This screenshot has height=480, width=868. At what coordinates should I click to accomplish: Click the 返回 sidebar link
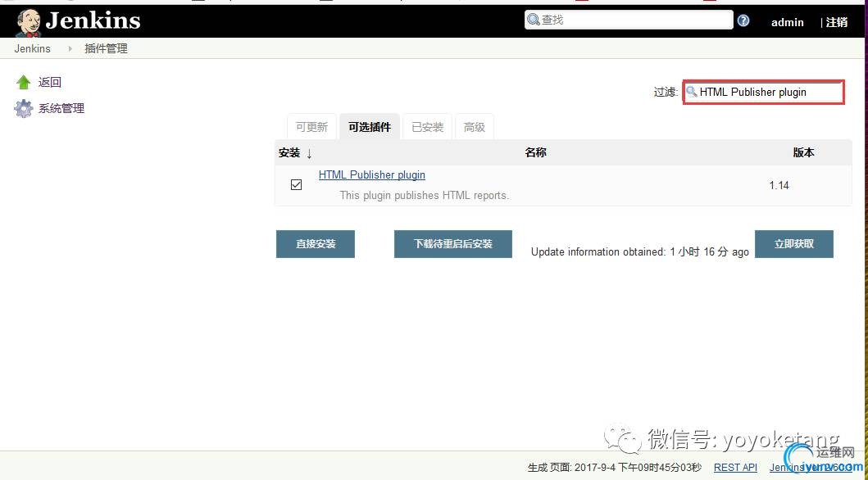49,83
